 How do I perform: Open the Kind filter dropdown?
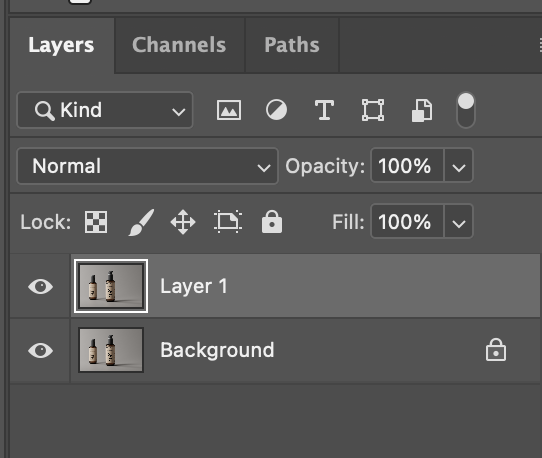click(x=105, y=110)
